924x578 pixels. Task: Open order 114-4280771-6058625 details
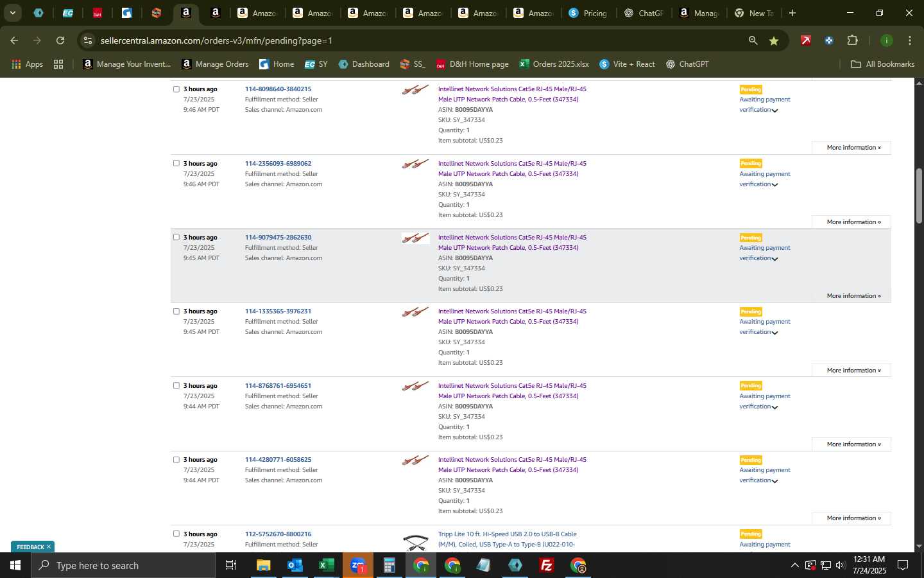coord(278,460)
